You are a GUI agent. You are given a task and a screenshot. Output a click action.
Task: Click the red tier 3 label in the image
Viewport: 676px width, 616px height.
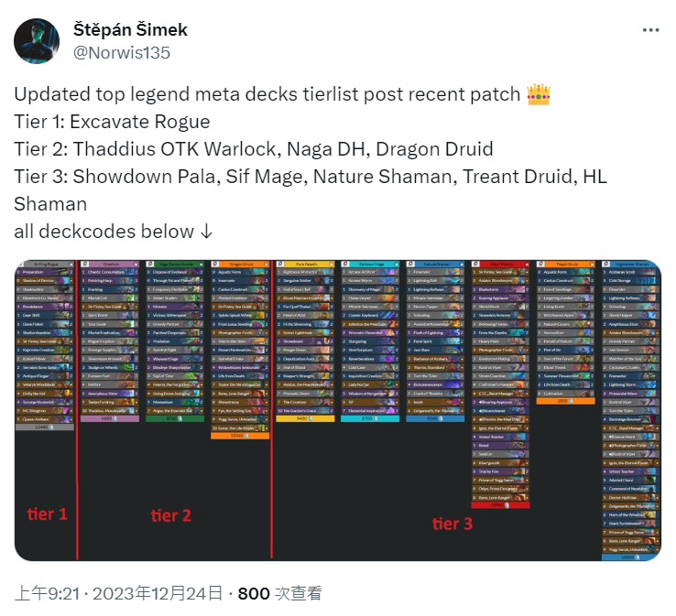click(452, 524)
